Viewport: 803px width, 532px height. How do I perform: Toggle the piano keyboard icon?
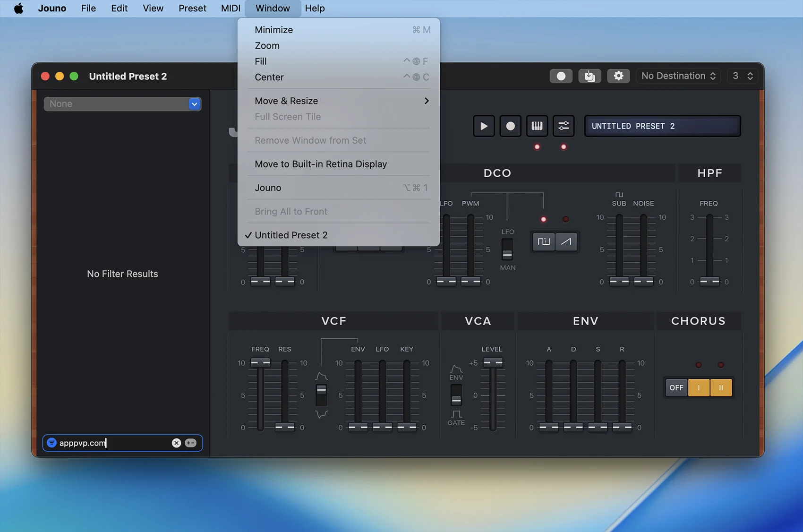[537, 126]
